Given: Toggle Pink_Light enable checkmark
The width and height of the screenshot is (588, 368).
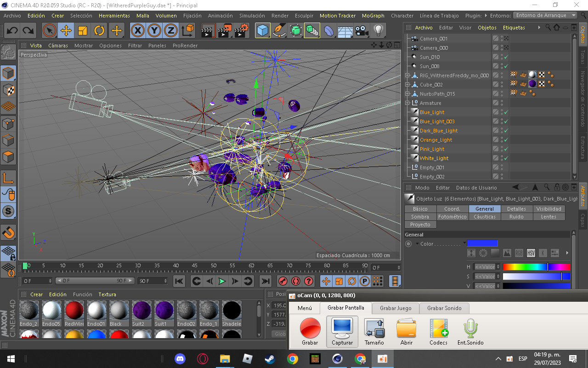Looking at the screenshot, I should [x=506, y=149].
